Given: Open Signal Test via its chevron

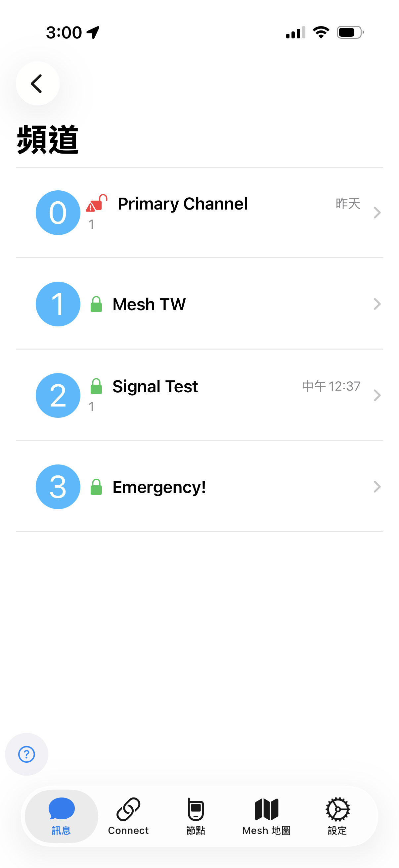Looking at the screenshot, I should [x=377, y=395].
